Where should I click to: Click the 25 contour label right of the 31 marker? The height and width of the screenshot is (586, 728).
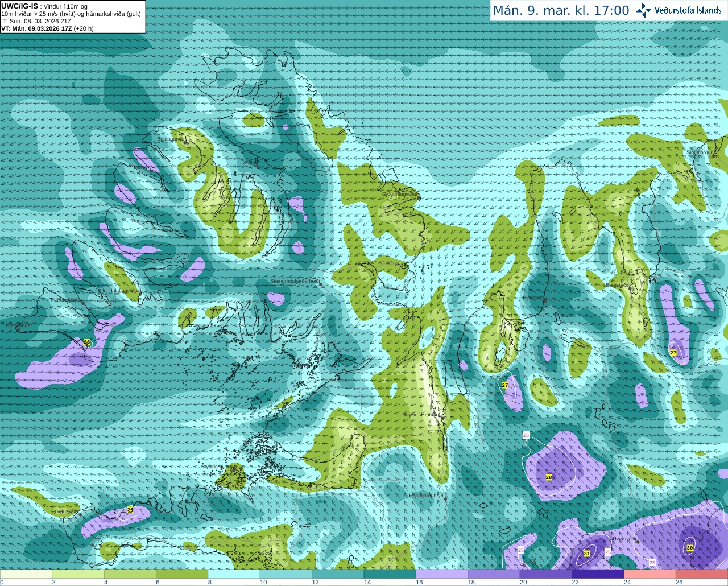(x=608, y=552)
